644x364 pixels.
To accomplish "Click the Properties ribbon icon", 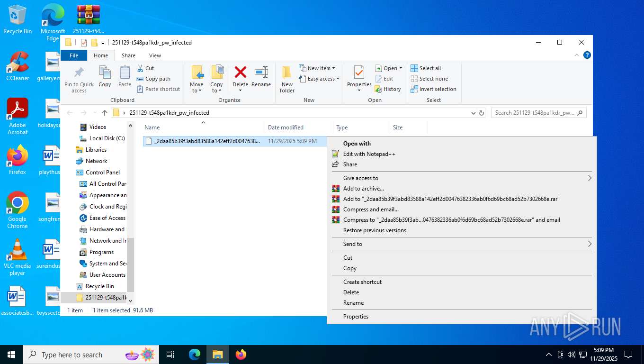I will 359,73.
